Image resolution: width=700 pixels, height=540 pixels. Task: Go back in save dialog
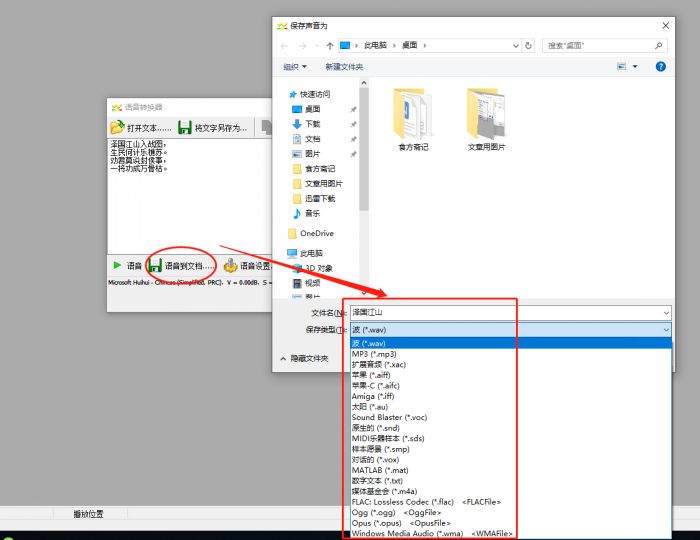coord(285,46)
